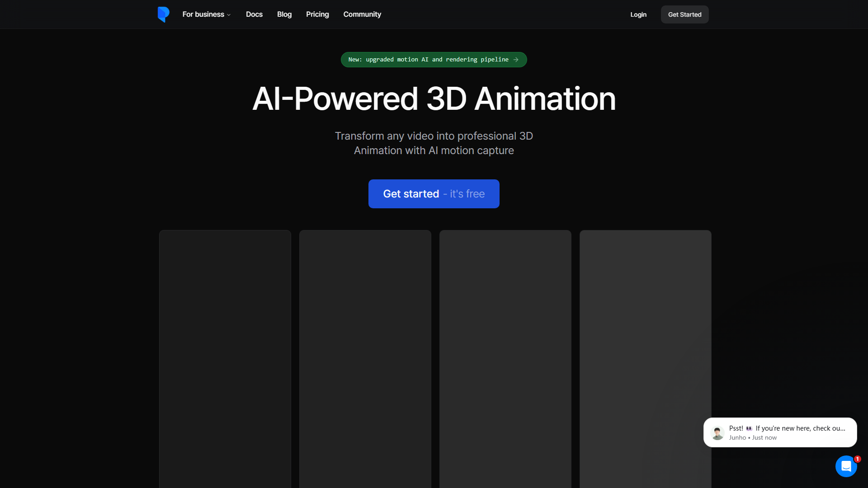Click the blue Get started it's free button
Image resolution: width=868 pixels, height=488 pixels.
tap(434, 194)
